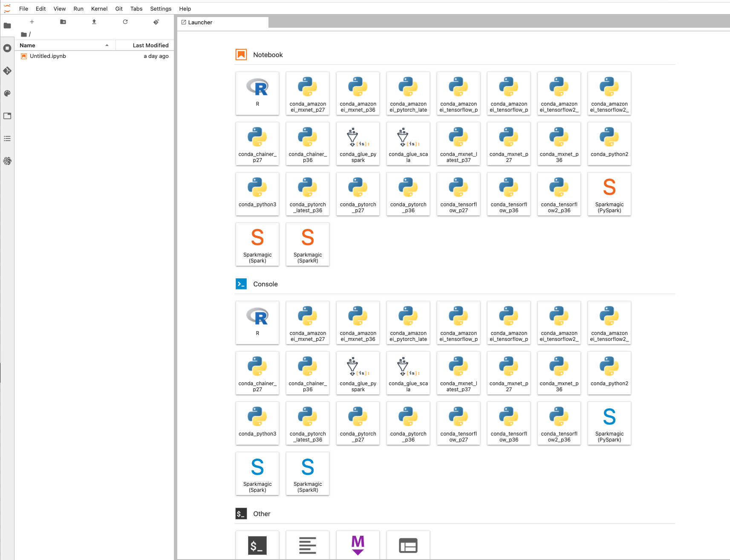Sort files by Name column

click(x=64, y=45)
